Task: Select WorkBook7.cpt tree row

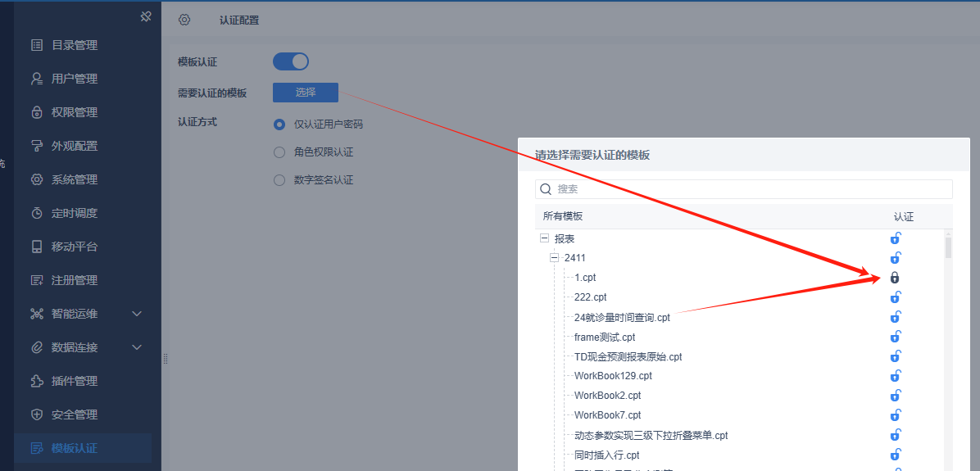Action: tap(607, 414)
